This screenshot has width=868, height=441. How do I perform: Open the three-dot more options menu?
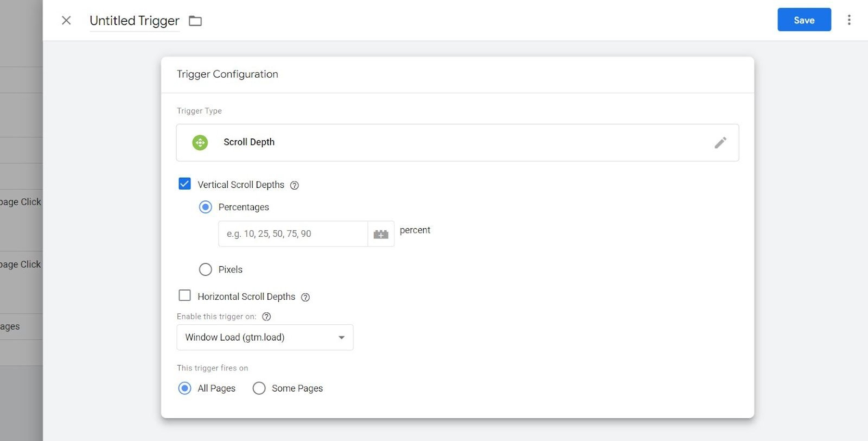849,20
